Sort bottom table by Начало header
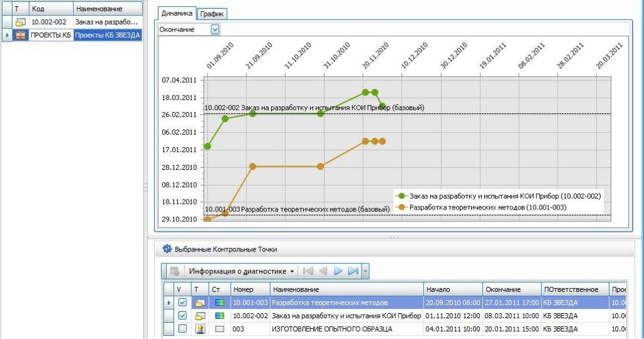 point(453,289)
